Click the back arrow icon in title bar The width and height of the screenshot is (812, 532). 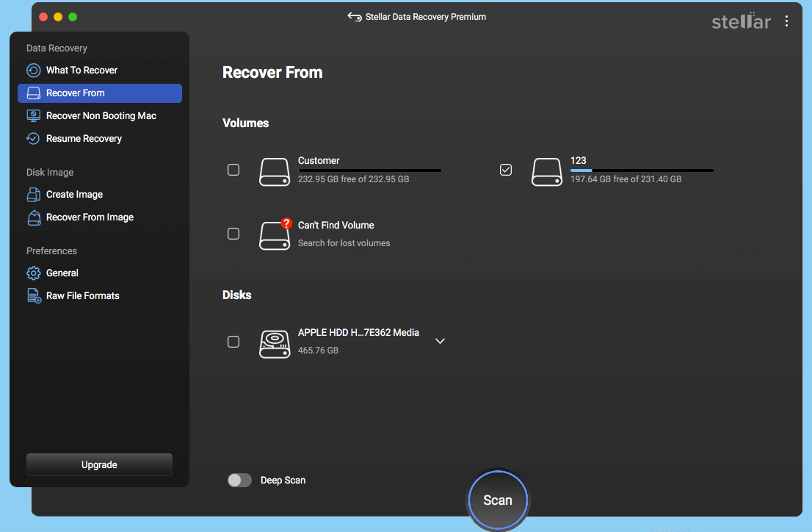[x=354, y=17]
